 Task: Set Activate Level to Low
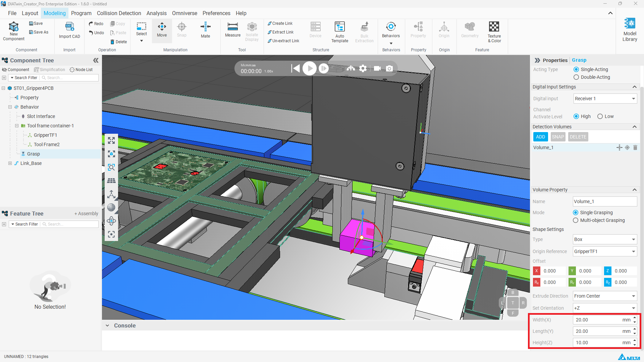pos(605,116)
